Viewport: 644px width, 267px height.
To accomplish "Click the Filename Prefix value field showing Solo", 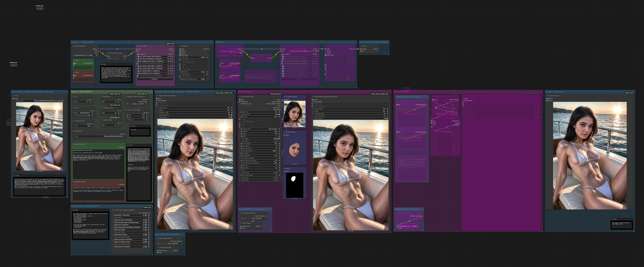I will point(82,126).
